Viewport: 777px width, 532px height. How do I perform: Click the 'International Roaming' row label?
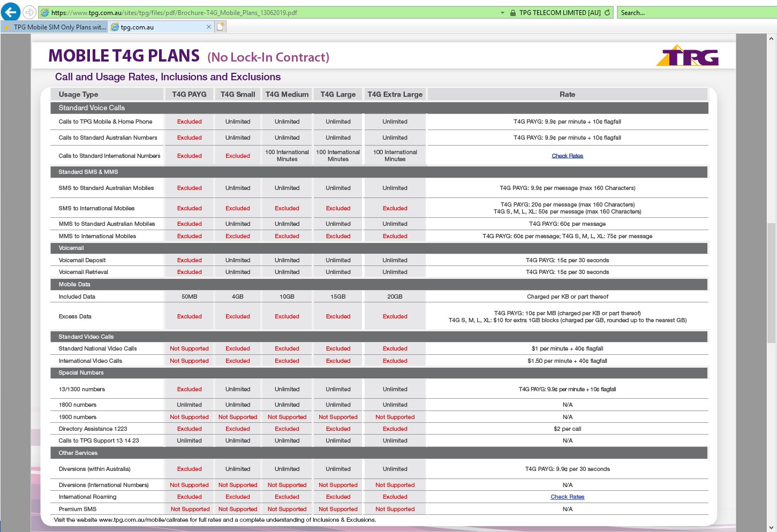coord(87,497)
